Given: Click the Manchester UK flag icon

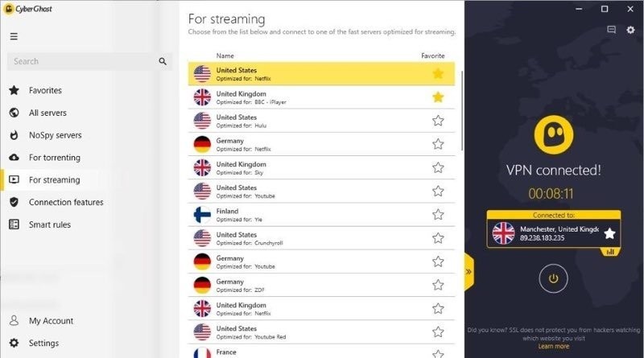Looking at the screenshot, I should coord(503,233).
